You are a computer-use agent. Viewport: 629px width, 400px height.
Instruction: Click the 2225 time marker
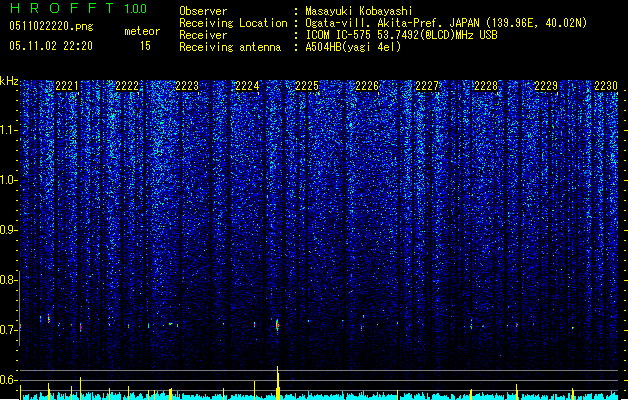307,86
